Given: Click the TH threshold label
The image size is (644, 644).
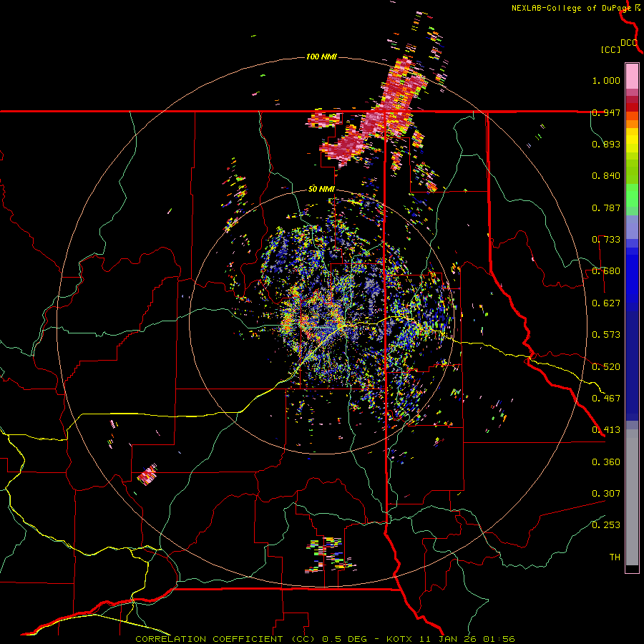Looking at the screenshot, I should coord(615,557).
